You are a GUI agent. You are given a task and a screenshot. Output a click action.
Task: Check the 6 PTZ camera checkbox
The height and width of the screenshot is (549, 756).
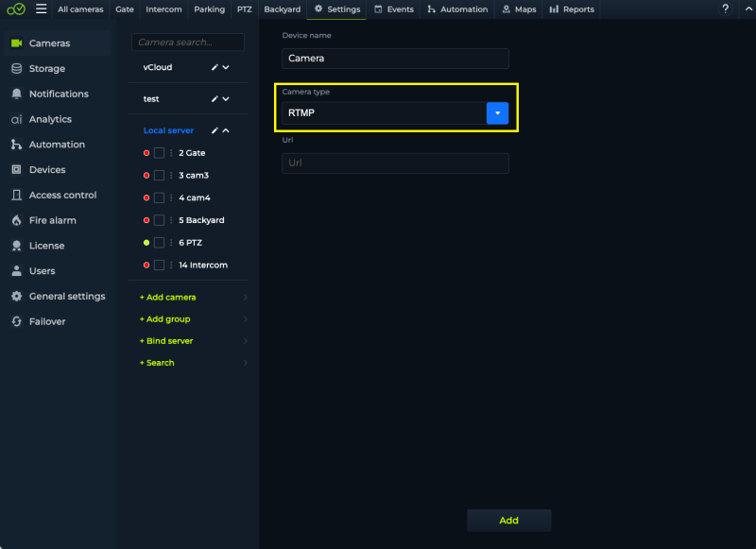pyautogui.click(x=159, y=243)
